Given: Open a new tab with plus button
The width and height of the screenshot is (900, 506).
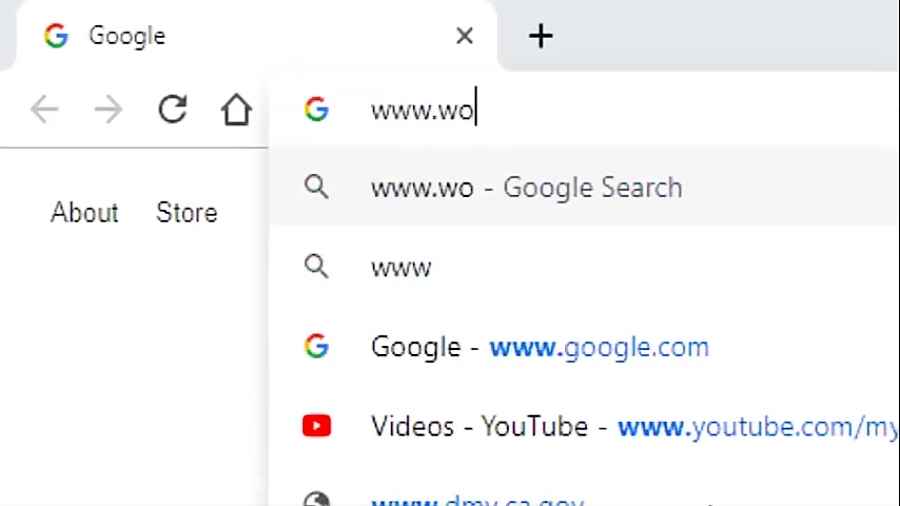Looking at the screenshot, I should (x=540, y=36).
